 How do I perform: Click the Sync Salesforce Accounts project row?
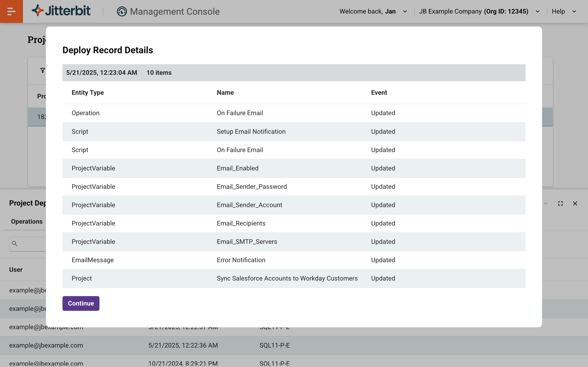click(287, 278)
